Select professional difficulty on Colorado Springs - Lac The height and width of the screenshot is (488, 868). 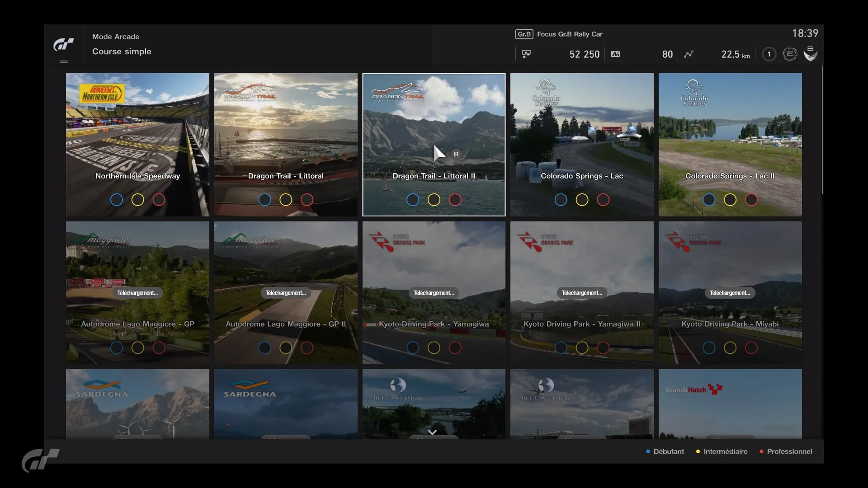(x=603, y=200)
